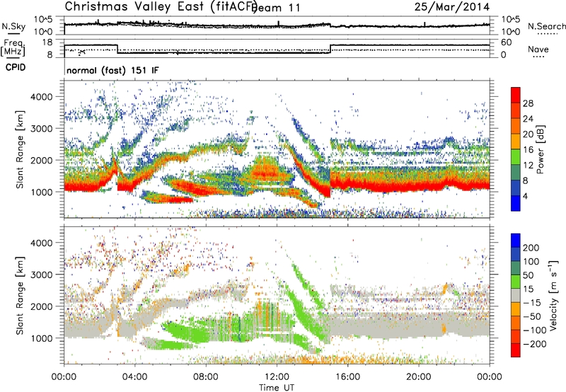Click the blue top segment of Velocity color bar

(x=516, y=241)
